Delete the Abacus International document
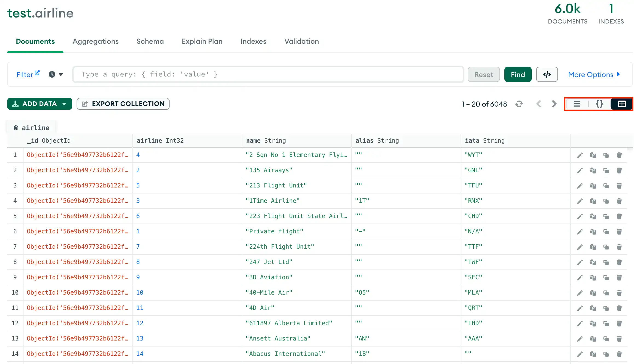Image resolution: width=634 pixels, height=364 pixels. coord(619,354)
